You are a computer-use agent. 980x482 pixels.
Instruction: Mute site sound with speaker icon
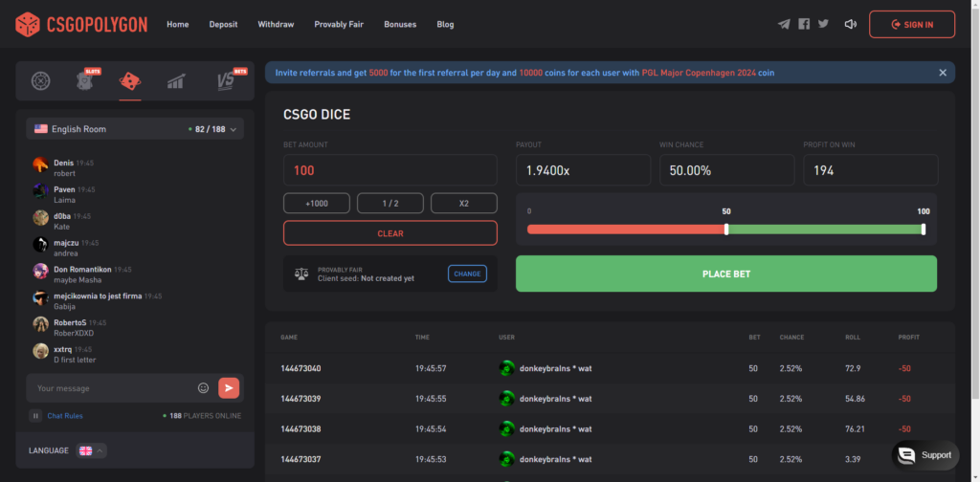pos(850,24)
